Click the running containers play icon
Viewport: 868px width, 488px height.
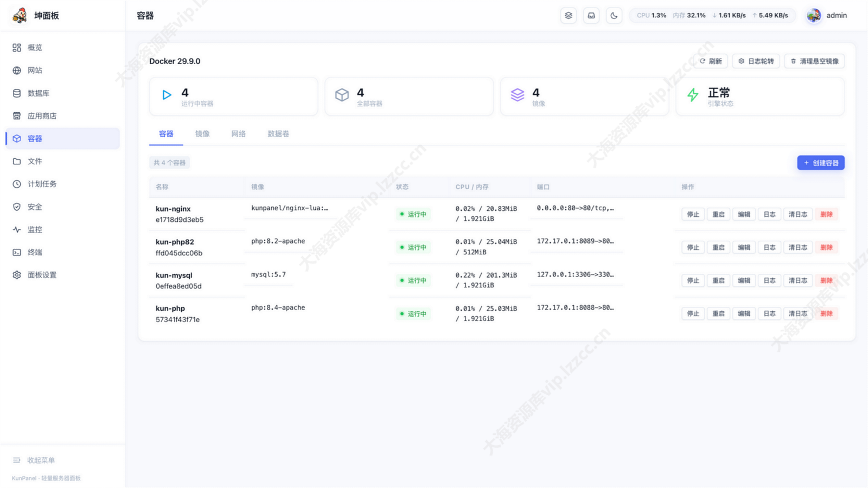click(167, 95)
